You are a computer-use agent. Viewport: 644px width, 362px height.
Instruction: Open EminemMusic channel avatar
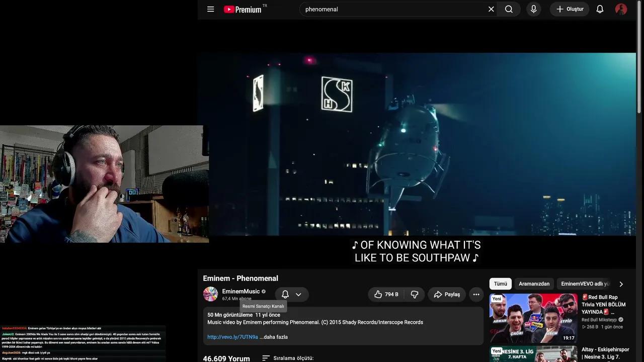point(210,294)
